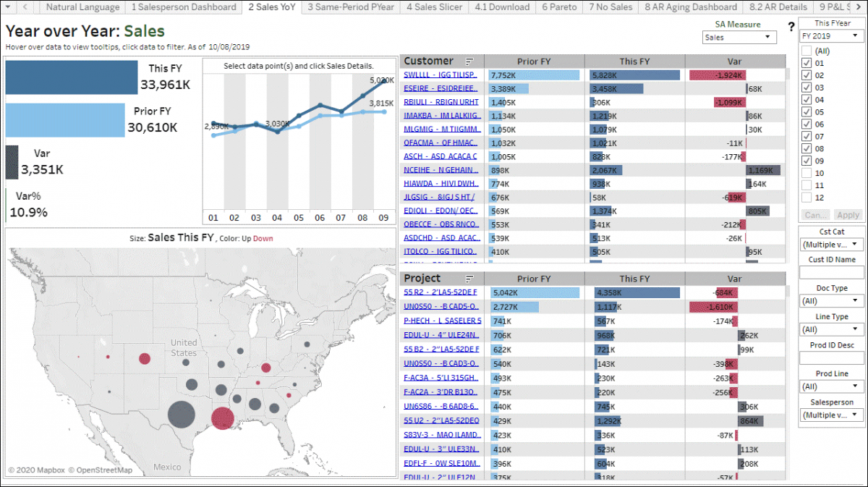This screenshot has height=487, width=868.
Task: Open the SA Measure dropdown
Action: (739, 37)
